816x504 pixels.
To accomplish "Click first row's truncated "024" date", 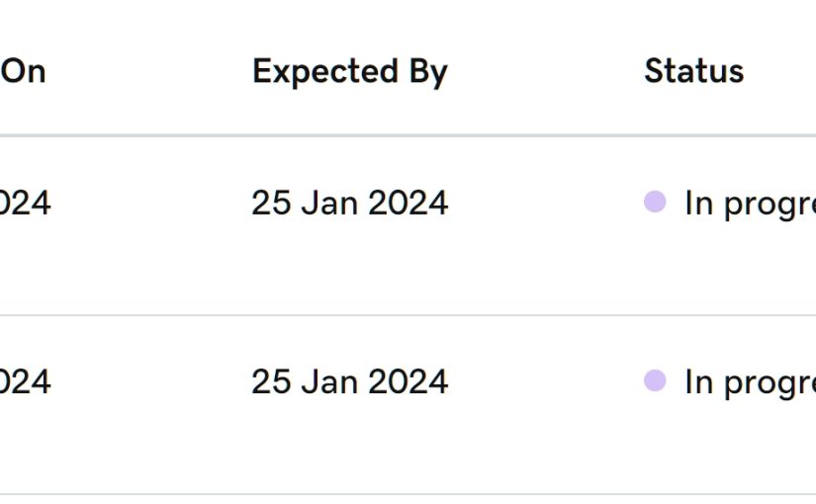I will pos(25,203).
